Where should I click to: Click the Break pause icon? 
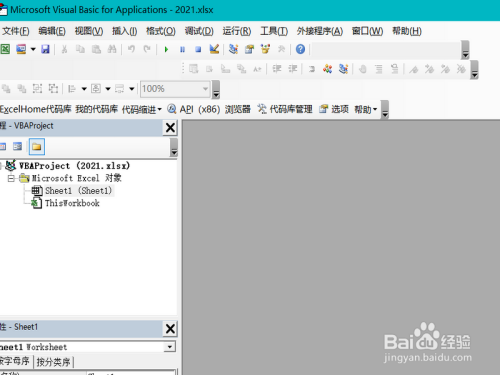point(182,49)
